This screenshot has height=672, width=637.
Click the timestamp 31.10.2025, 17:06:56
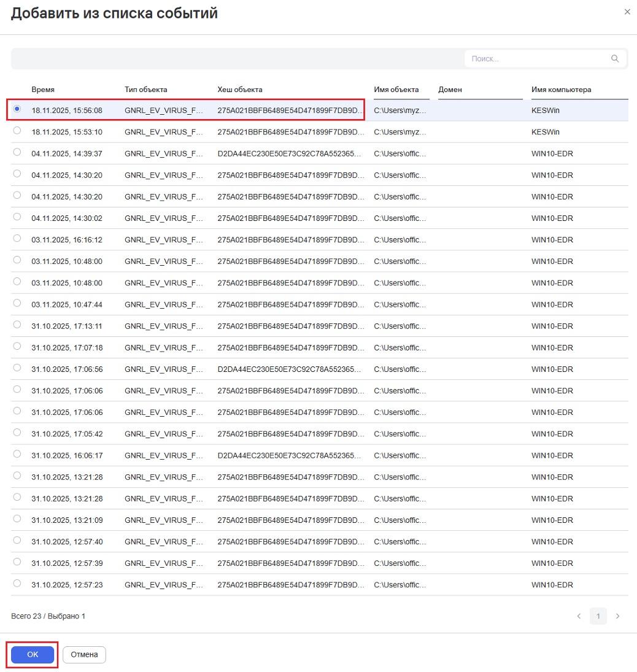pos(67,369)
